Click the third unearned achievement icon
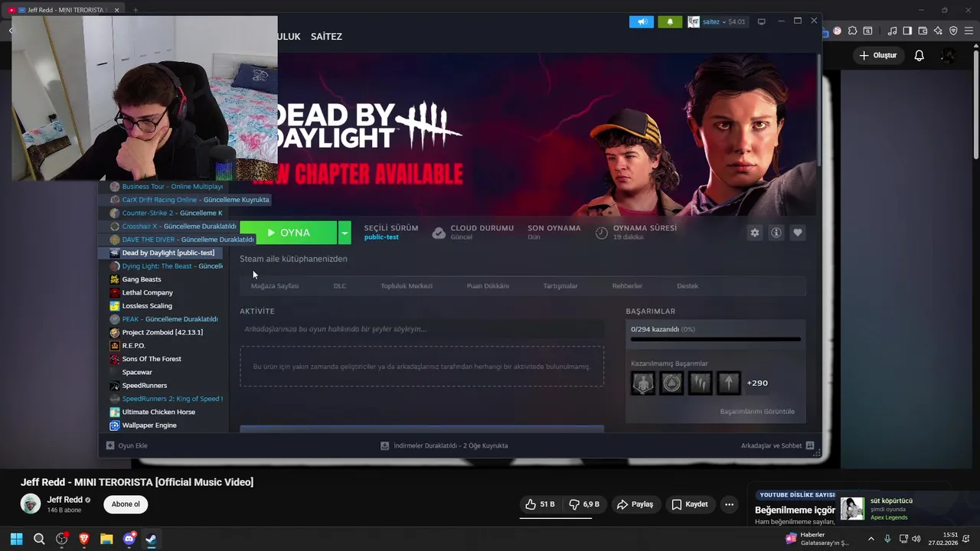Screen dimensions: 980x551 (700, 383)
